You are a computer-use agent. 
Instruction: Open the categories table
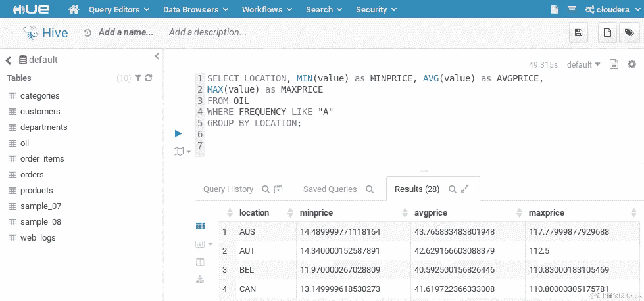tap(40, 96)
